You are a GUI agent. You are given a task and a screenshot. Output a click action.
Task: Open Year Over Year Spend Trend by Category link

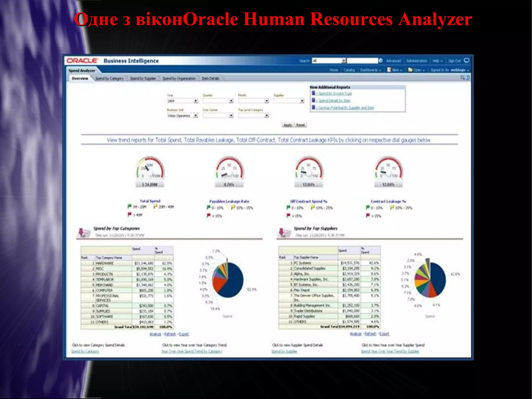pyautogui.click(x=192, y=351)
